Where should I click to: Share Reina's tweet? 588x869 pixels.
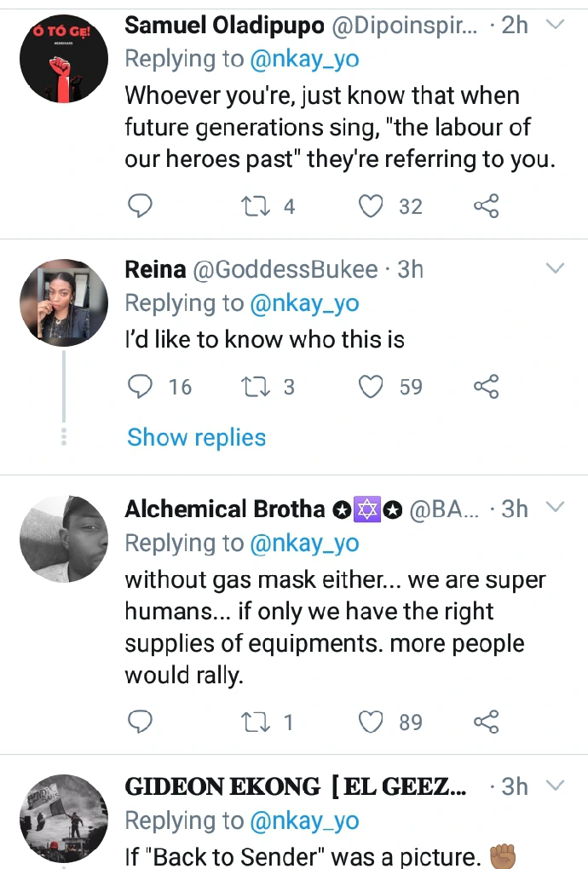click(x=486, y=387)
